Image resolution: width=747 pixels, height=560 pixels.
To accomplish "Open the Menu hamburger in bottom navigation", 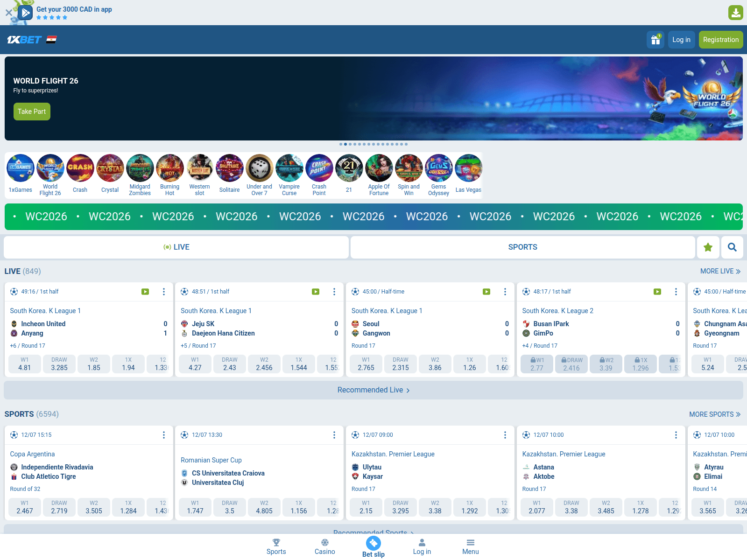I will pyautogui.click(x=471, y=546).
